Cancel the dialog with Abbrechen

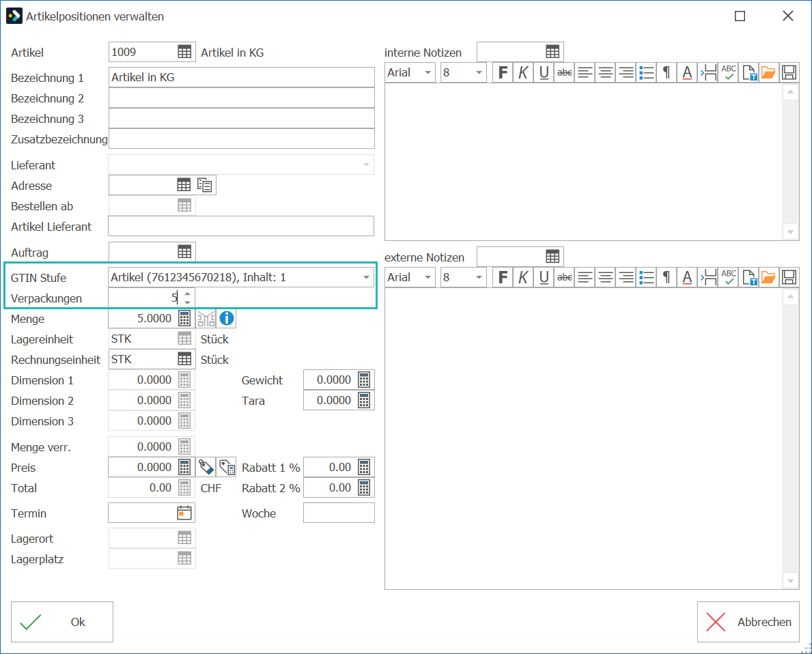pos(748,621)
